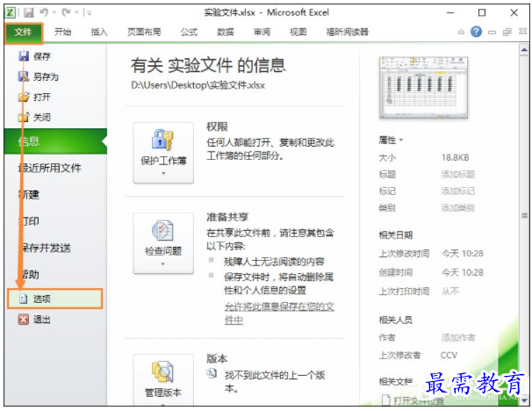Viewport: 532px width, 411px height.
Task: Click the 18.8KB file size value
Action: point(456,157)
